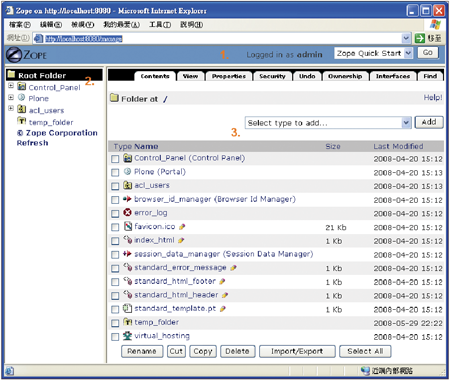Open the Find tab

[430, 76]
